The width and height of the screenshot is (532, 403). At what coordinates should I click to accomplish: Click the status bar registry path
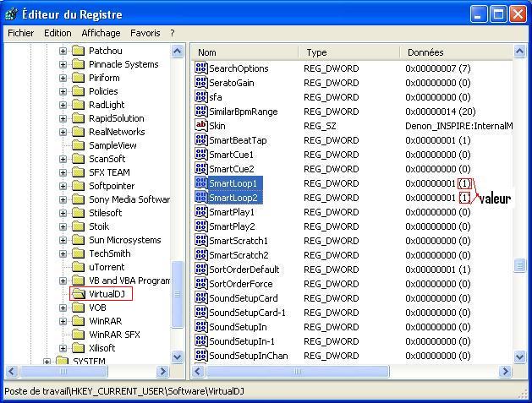pos(124,391)
